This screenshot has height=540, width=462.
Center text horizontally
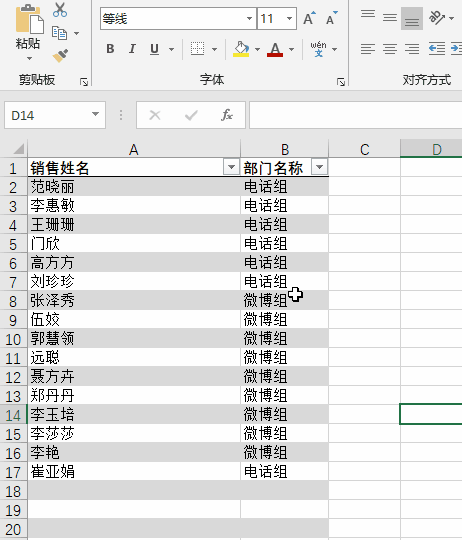coord(390,49)
